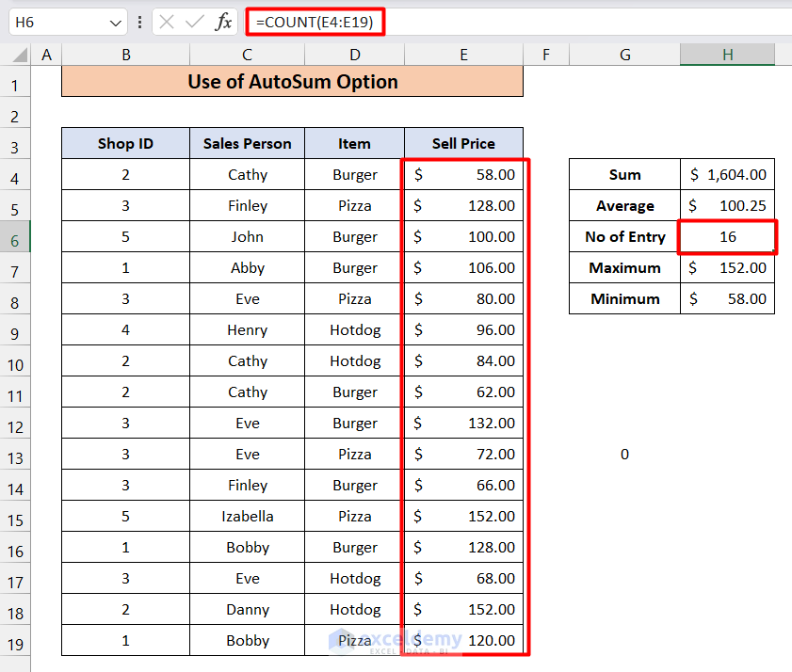
Task: Click the 'Bobby' cell in row 19
Action: coord(247,640)
